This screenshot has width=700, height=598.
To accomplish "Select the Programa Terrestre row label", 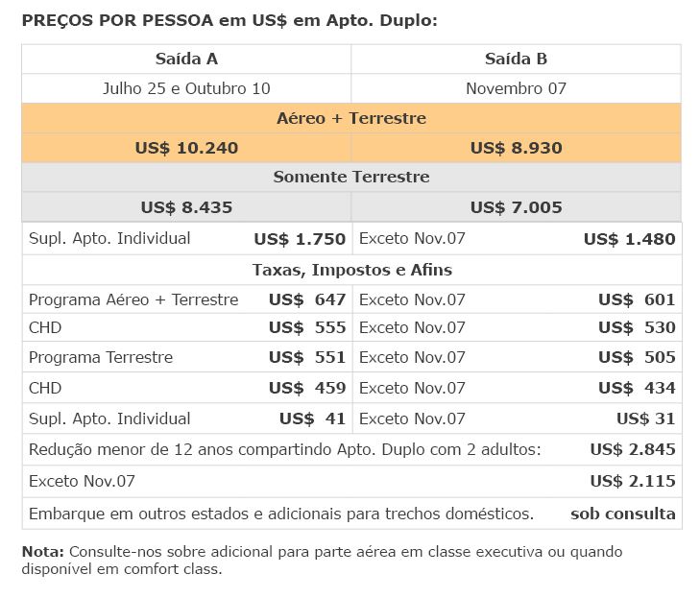I will tap(101, 357).
